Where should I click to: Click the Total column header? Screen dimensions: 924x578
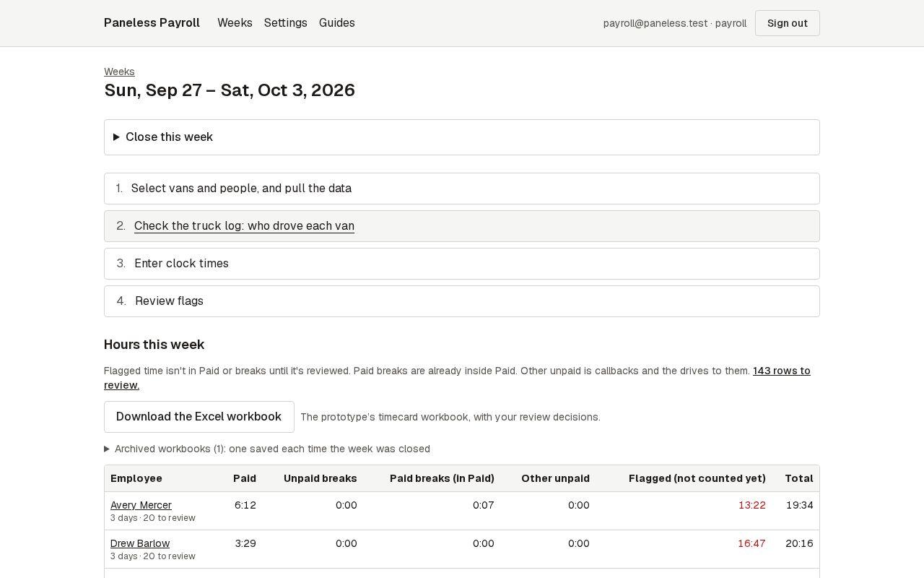tap(799, 478)
